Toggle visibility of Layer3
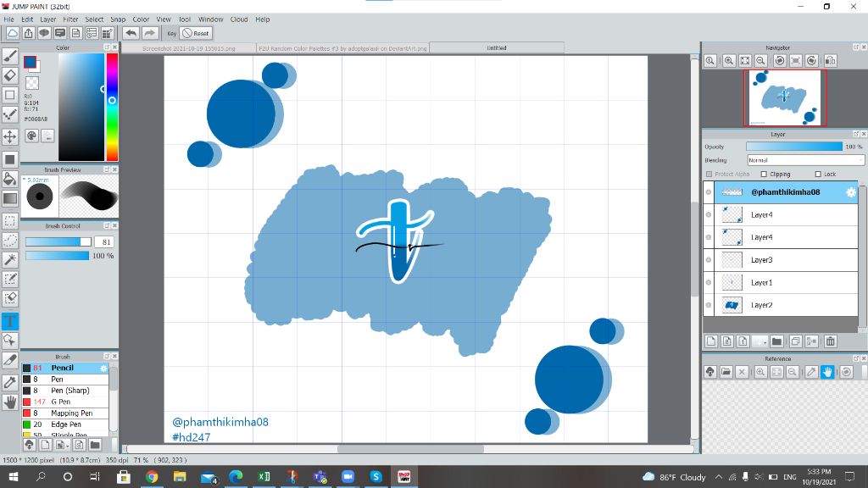Image resolution: width=868 pixels, height=488 pixels. click(709, 260)
